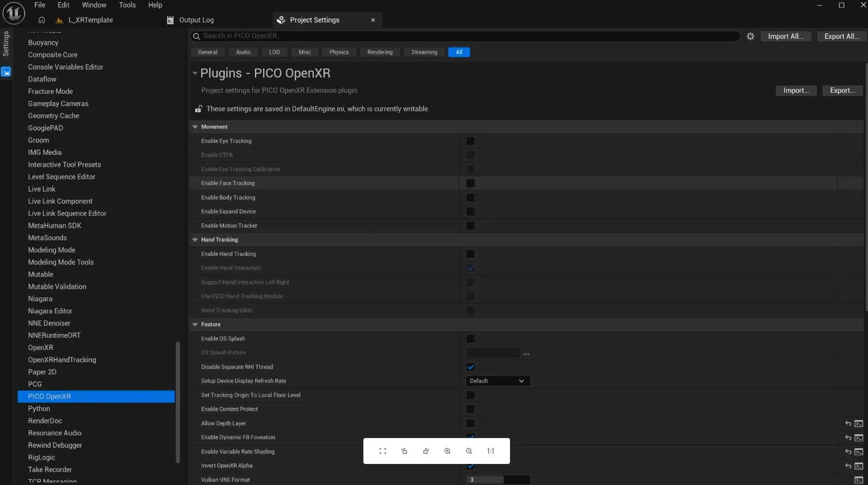Click the 1:1 actual size icon
868x485 pixels.
490,451
